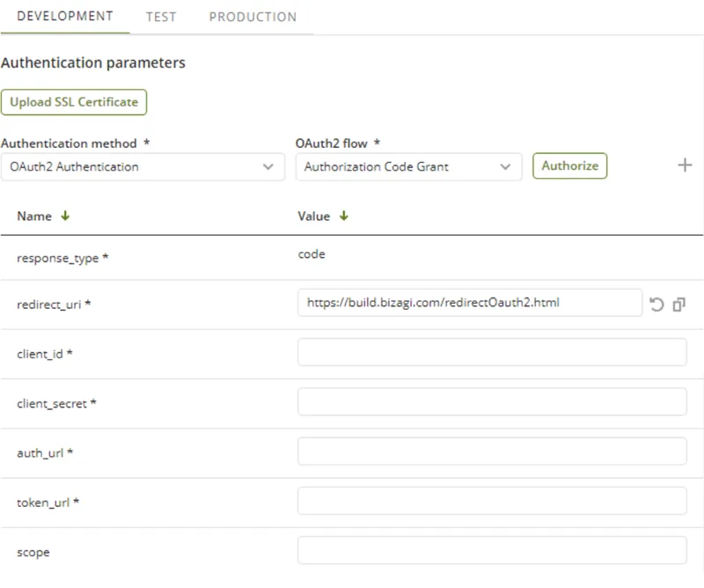
Task: Click the 'token_url' row label
Action: [x=48, y=503]
